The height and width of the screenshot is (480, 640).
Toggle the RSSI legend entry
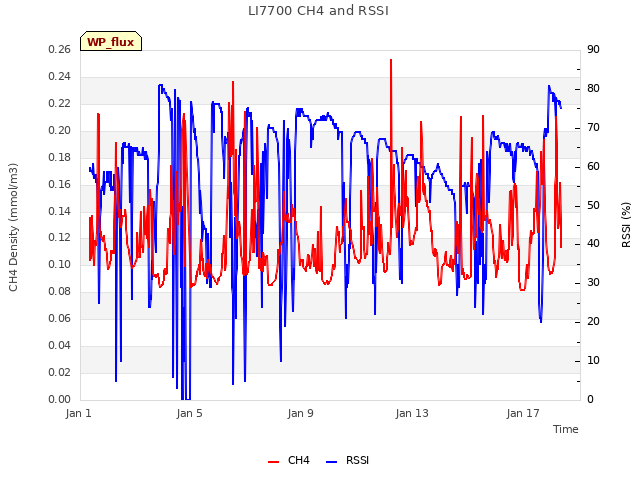[x=347, y=460]
